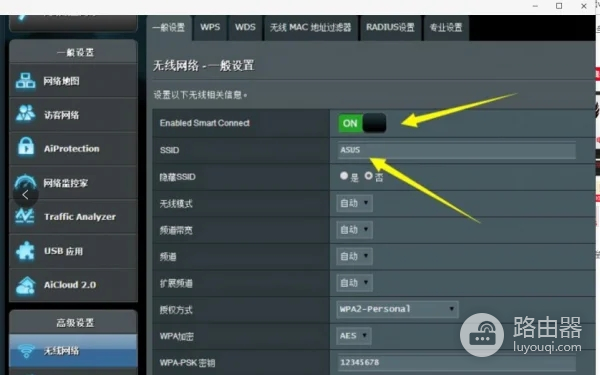The height and width of the screenshot is (375, 600).
Task: Open 网络地图 in the sidebar
Action: [61, 81]
